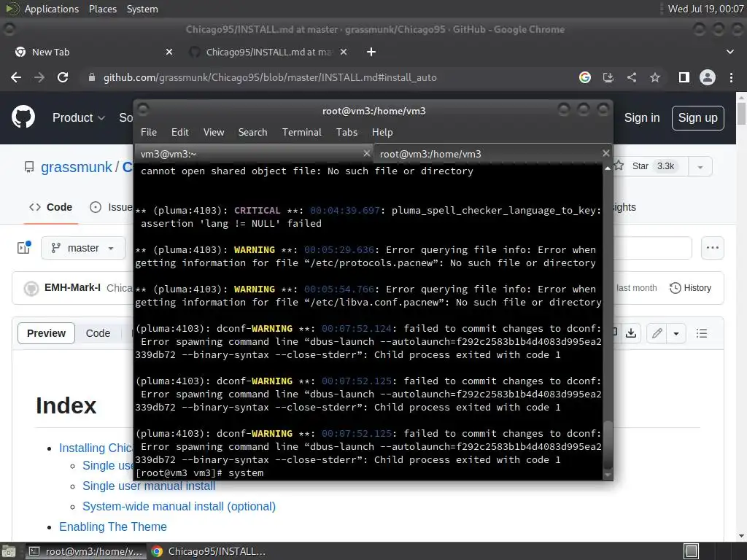Click terminal scrollbar up arrow

point(608,168)
